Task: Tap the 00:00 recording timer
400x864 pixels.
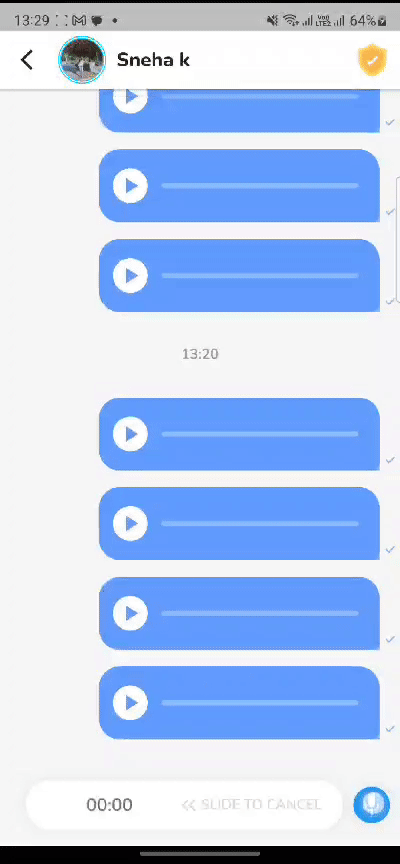Action: [x=109, y=804]
